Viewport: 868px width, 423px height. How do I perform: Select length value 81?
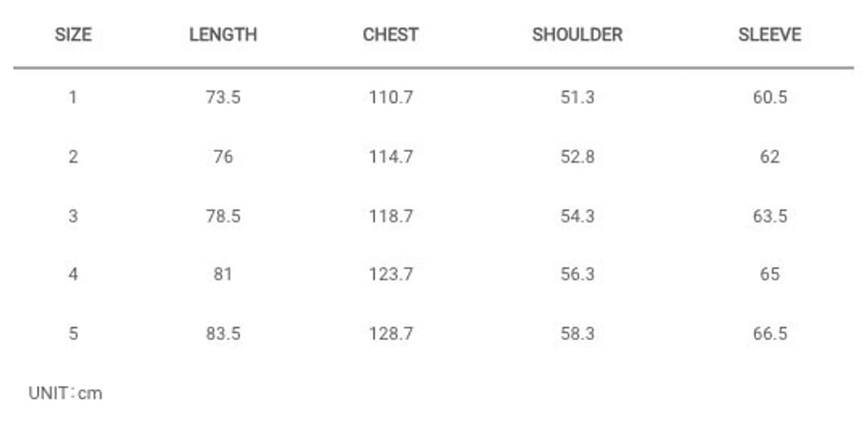click(x=222, y=274)
